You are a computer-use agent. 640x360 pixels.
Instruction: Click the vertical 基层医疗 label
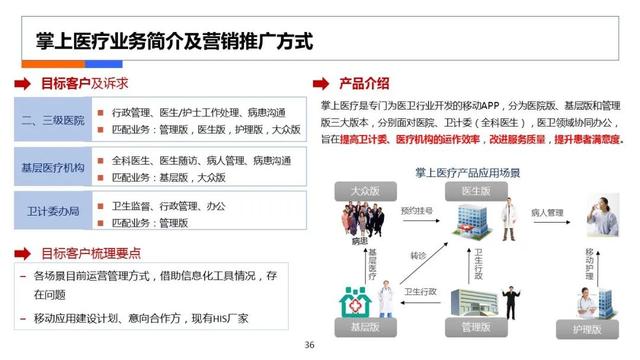click(x=372, y=264)
